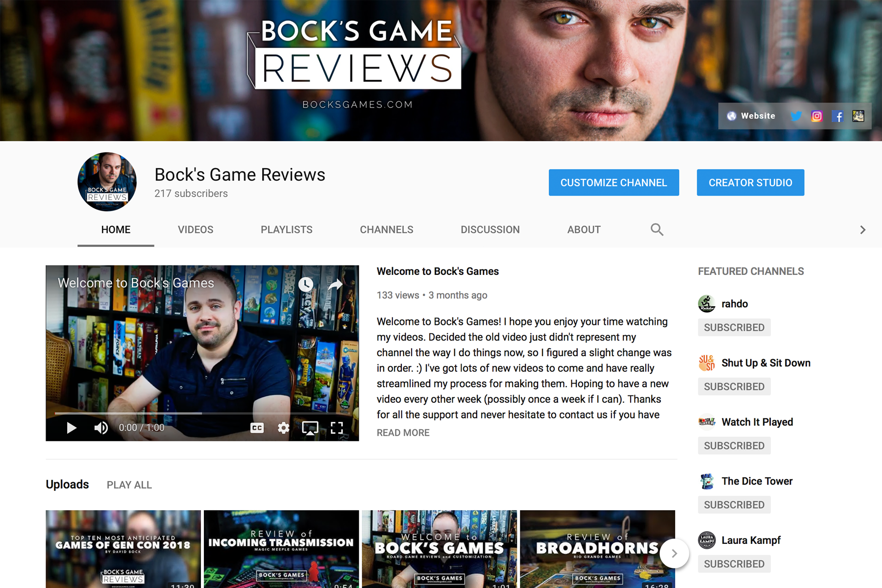
Task: View the About tab
Action: (584, 229)
